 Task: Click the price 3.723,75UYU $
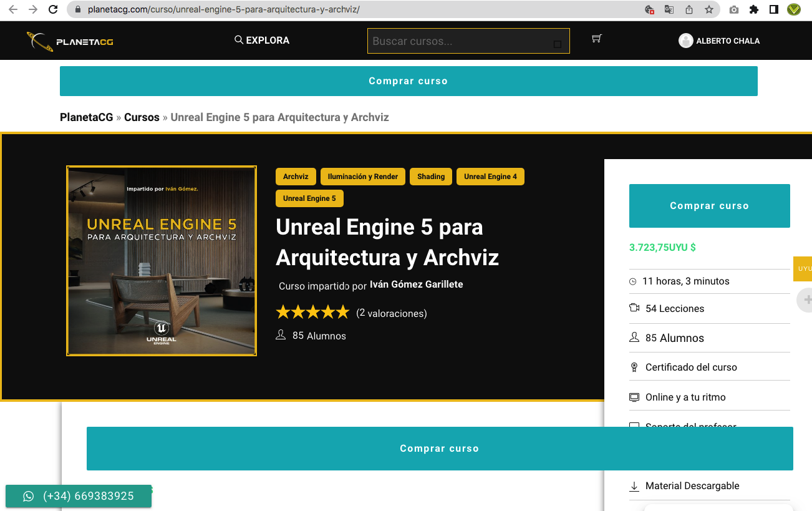pos(662,248)
